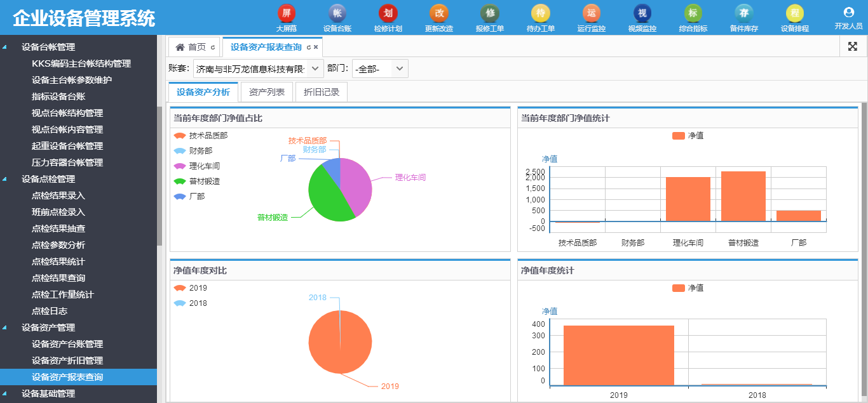The image size is (868, 403).
Task: Switch to the 折旧记录 sub-tab
Action: [322, 92]
